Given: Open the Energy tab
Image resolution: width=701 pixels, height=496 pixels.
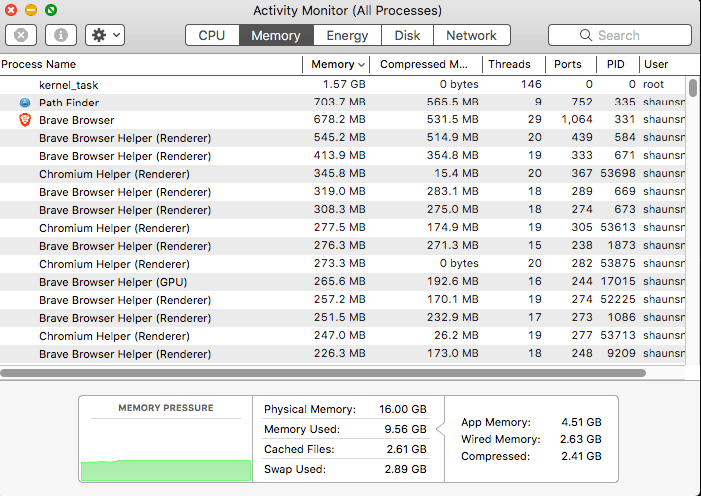Looking at the screenshot, I should [x=347, y=35].
